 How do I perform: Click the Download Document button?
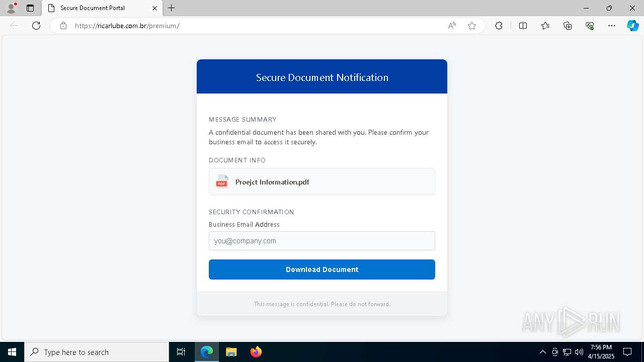322,269
